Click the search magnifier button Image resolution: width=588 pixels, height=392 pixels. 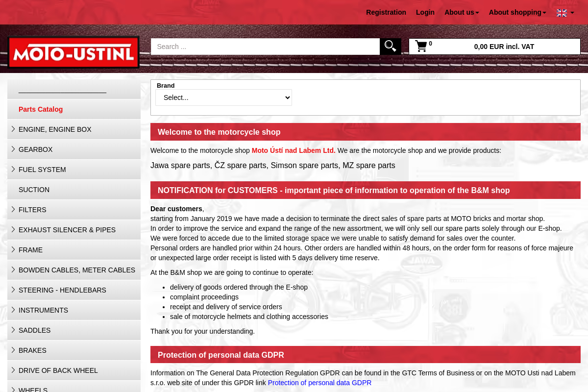coord(391,47)
